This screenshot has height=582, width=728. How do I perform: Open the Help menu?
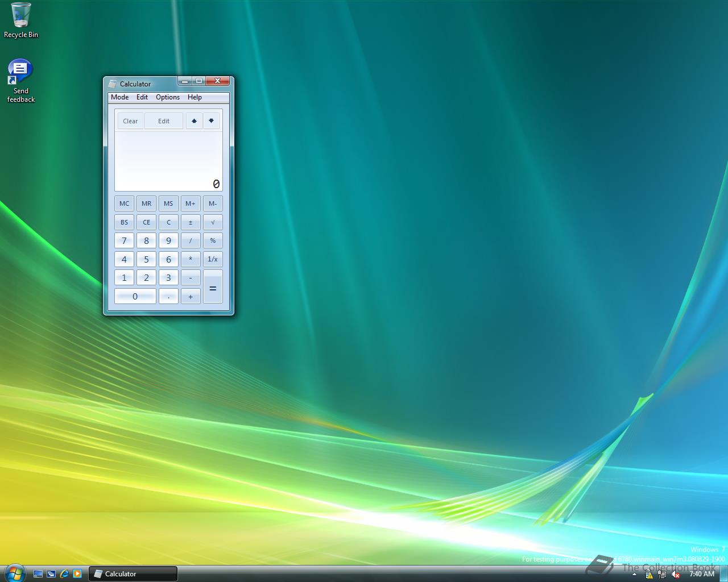pyautogui.click(x=195, y=97)
